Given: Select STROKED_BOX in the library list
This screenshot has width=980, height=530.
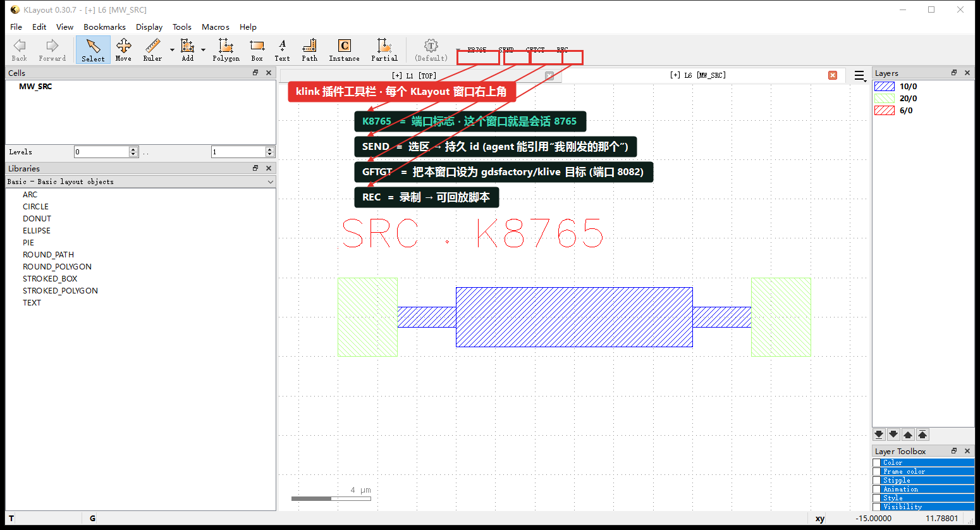Looking at the screenshot, I should (x=50, y=279).
